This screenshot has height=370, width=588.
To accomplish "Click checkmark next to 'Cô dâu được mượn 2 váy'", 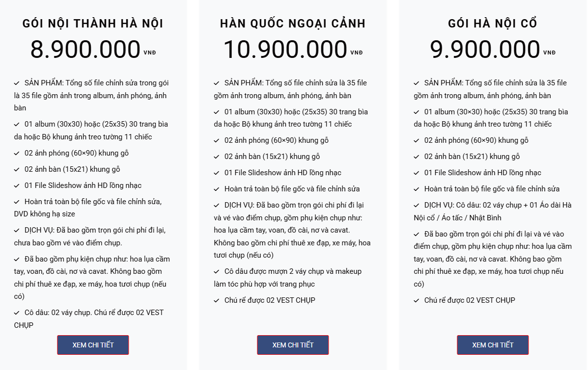I will 217,272.
